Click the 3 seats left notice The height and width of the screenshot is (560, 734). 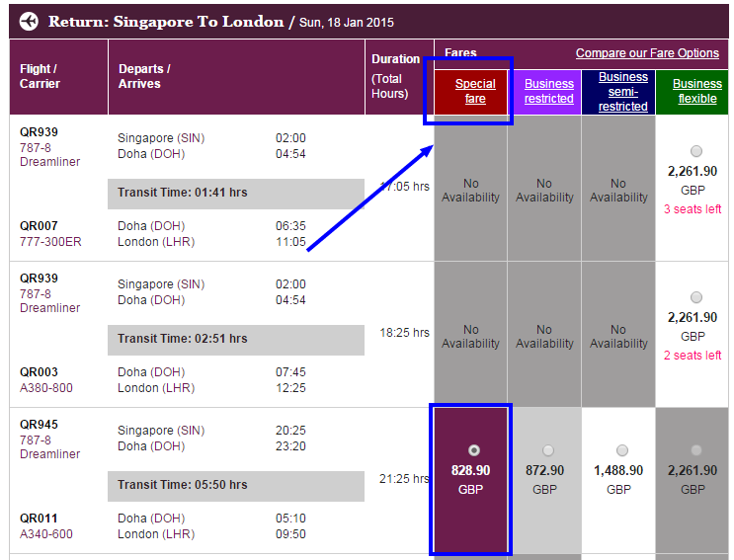click(693, 209)
